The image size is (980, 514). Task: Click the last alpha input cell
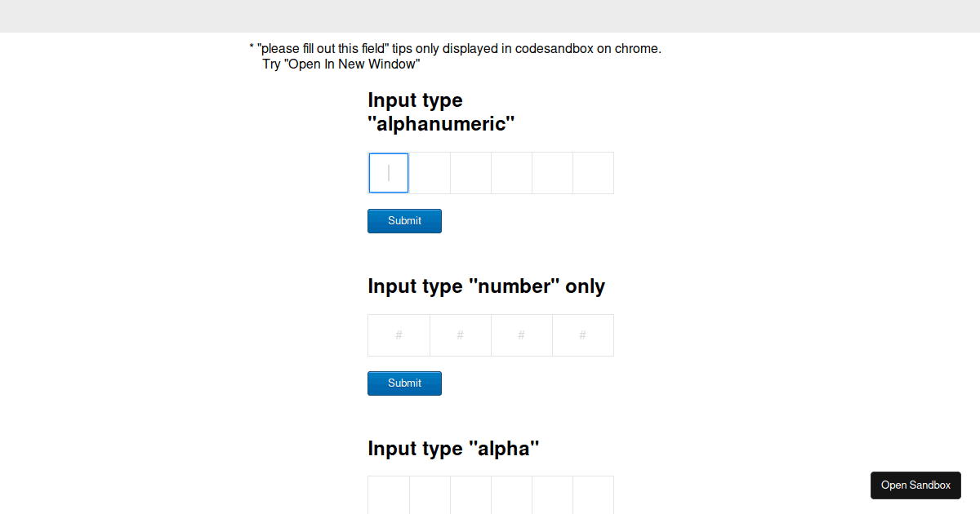tap(593, 494)
